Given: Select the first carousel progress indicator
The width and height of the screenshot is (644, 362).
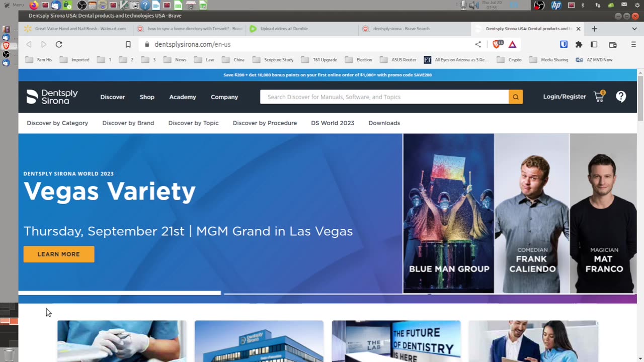Looking at the screenshot, I should pyautogui.click(x=120, y=293).
